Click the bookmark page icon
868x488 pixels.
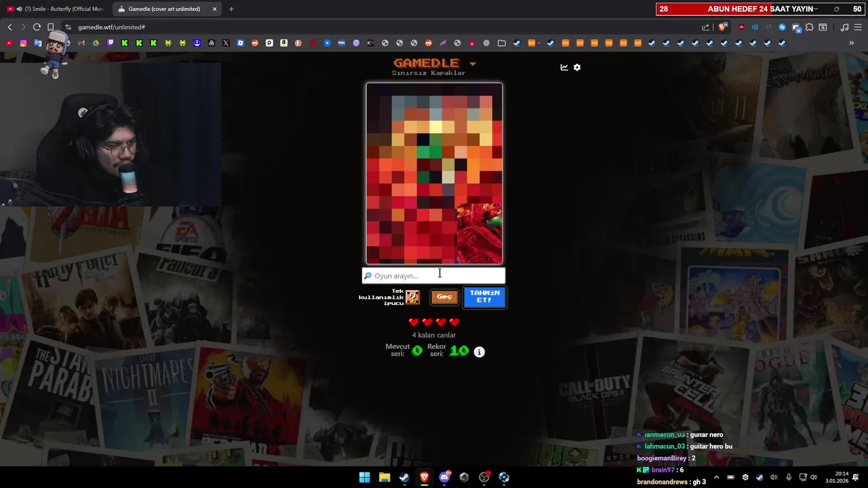pyautogui.click(x=50, y=27)
